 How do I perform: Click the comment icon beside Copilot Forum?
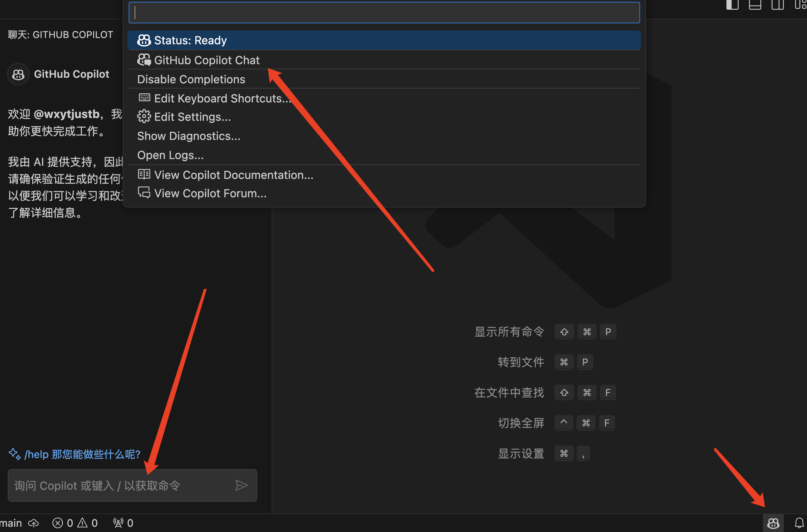[x=144, y=192]
